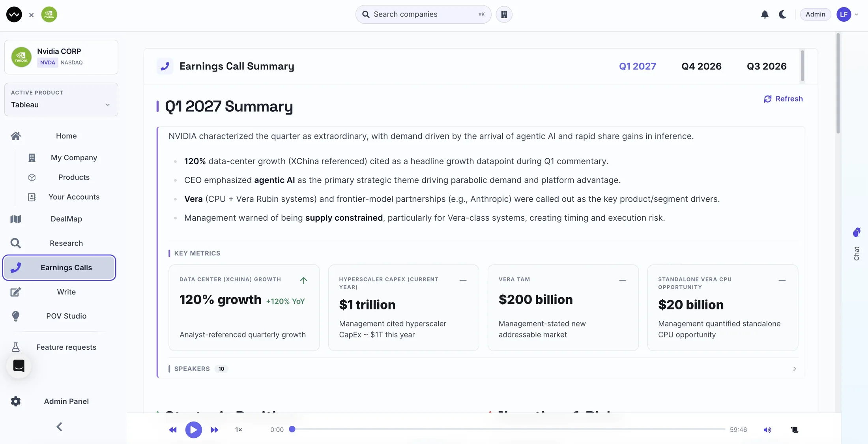
Task: Play the earnings call audio
Action: (x=193, y=430)
